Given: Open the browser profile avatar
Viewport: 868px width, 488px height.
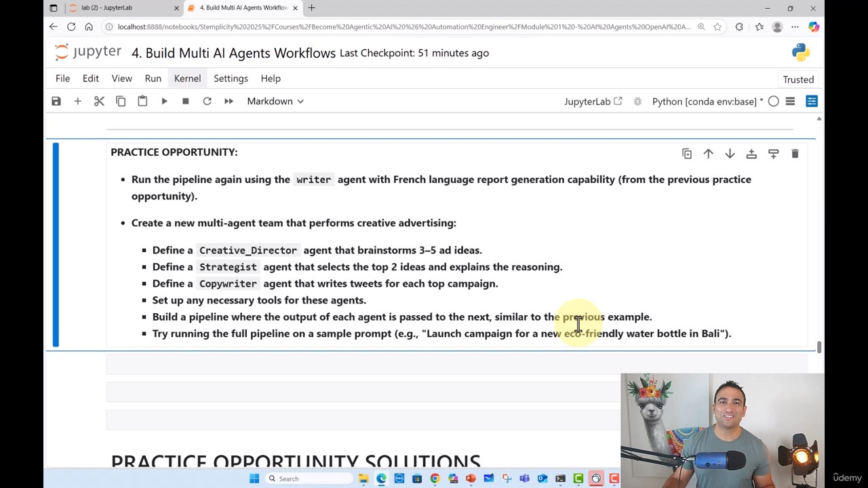Looking at the screenshot, I should tap(778, 27).
